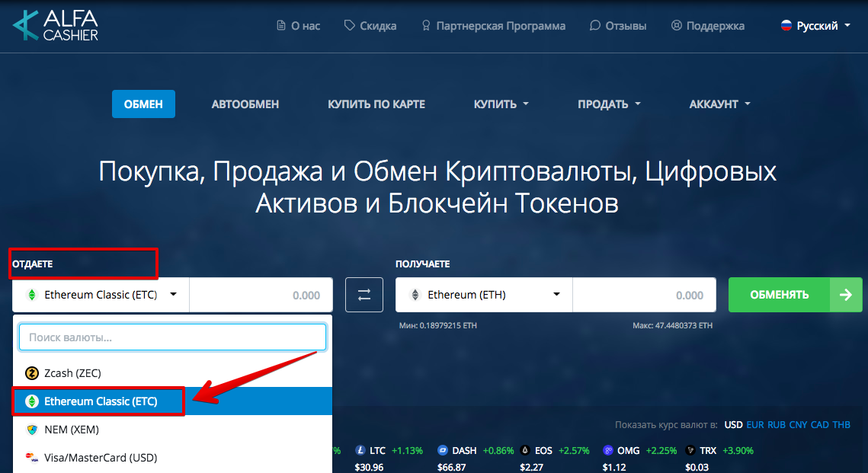Click the OMG change +2.25%
The image size is (868, 473).
click(661, 451)
